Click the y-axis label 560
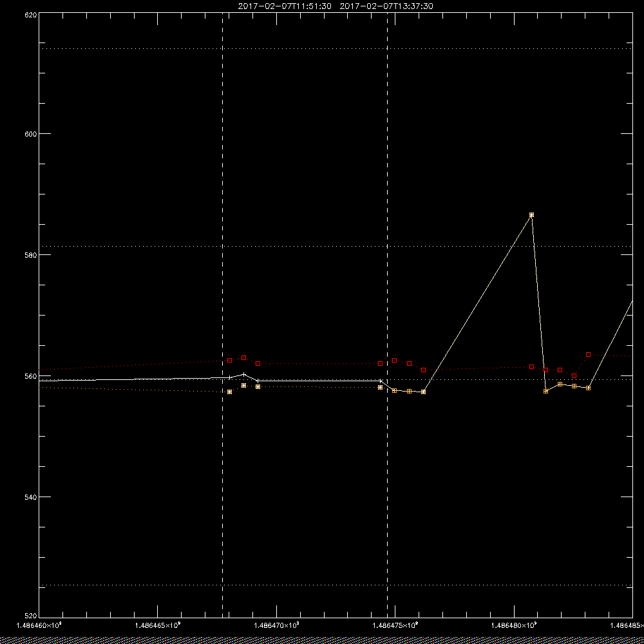This screenshot has height=644, width=644. pos(31,376)
